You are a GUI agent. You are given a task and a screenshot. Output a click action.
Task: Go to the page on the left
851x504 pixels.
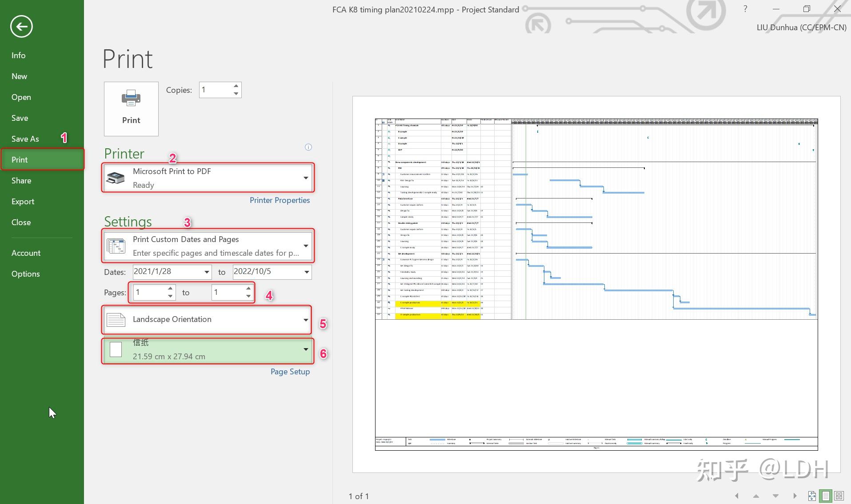736,496
